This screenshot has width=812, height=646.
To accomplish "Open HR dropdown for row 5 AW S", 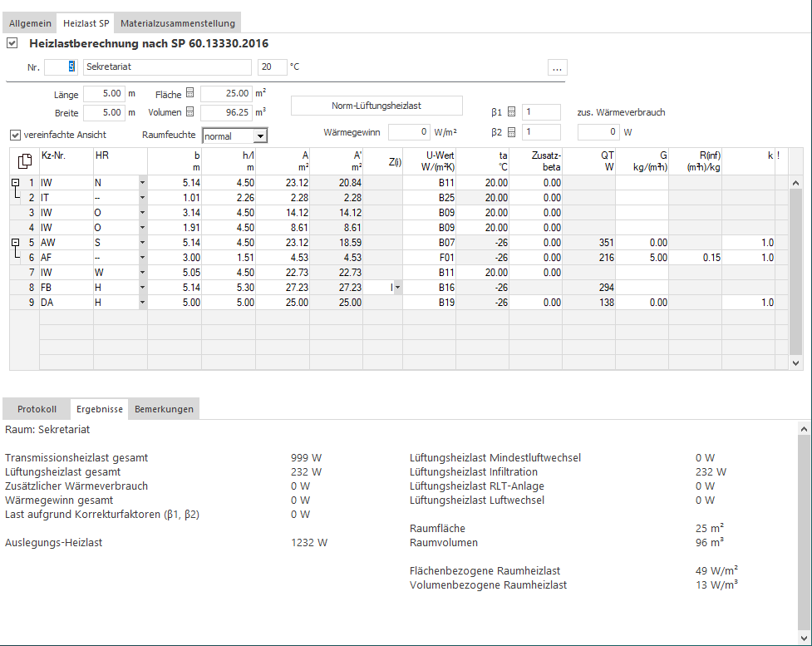I will coord(142,243).
